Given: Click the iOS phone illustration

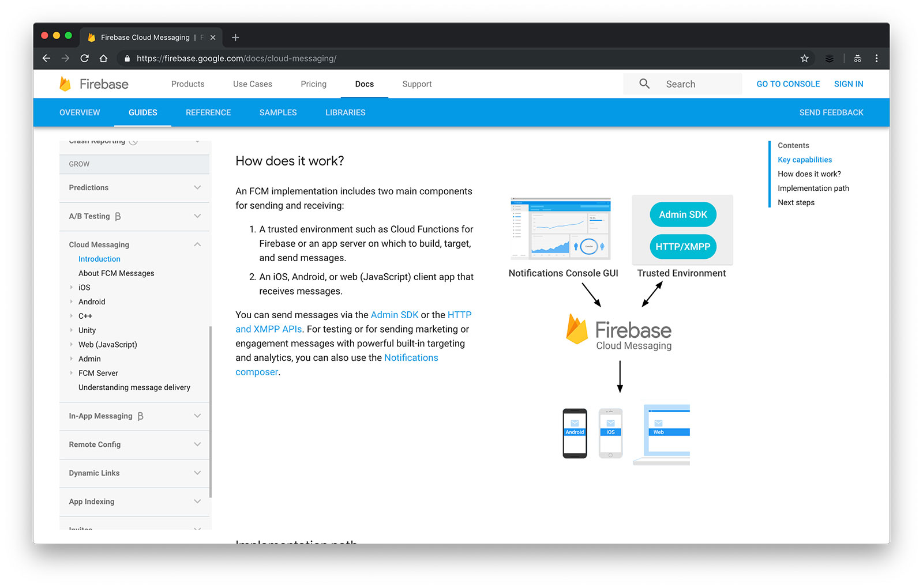Looking at the screenshot, I should (x=610, y=434).
